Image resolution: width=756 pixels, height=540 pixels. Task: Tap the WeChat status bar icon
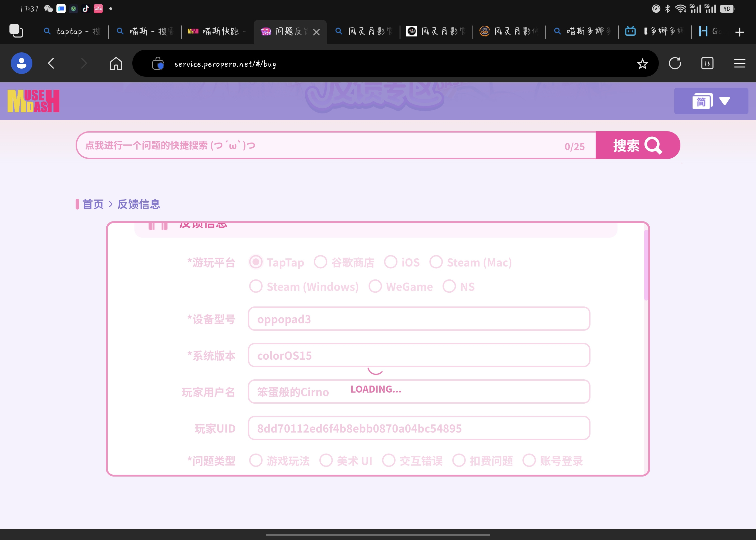(x=49, y=9)
